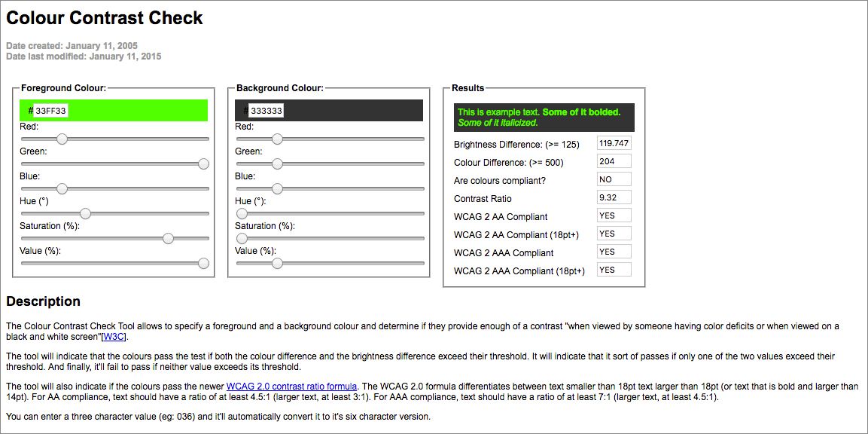Click the Background Colour hex input field

coord(266,111)
